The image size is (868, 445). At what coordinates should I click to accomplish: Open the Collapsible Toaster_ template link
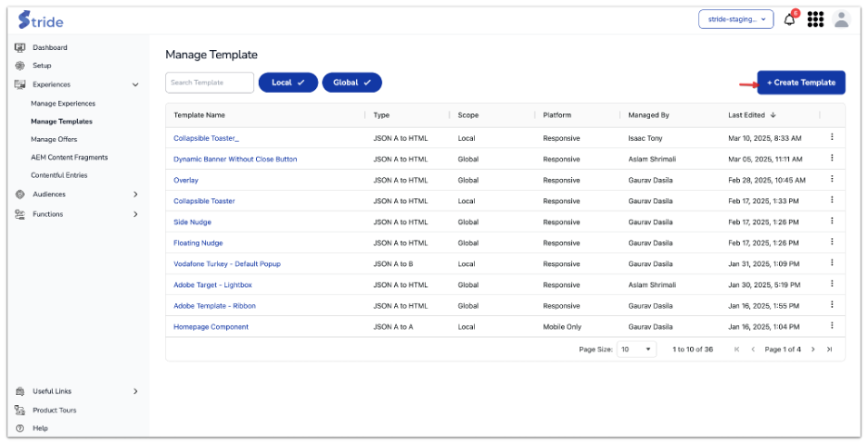[206, 138]
